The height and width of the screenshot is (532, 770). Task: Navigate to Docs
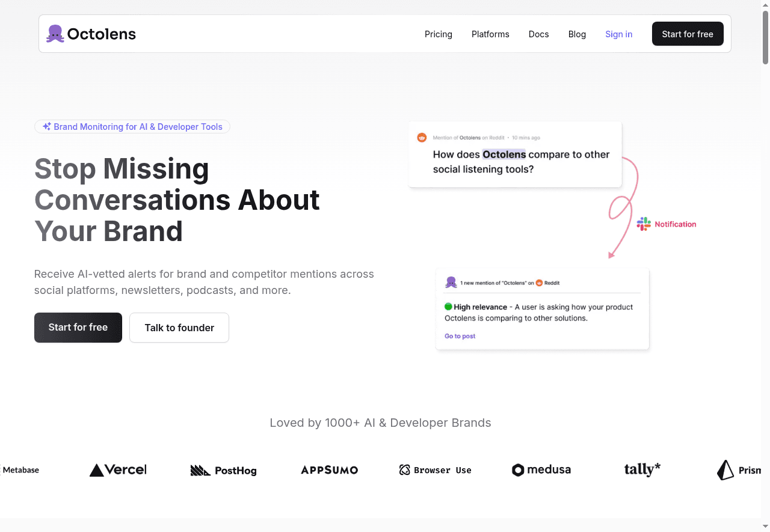(538, 34)
